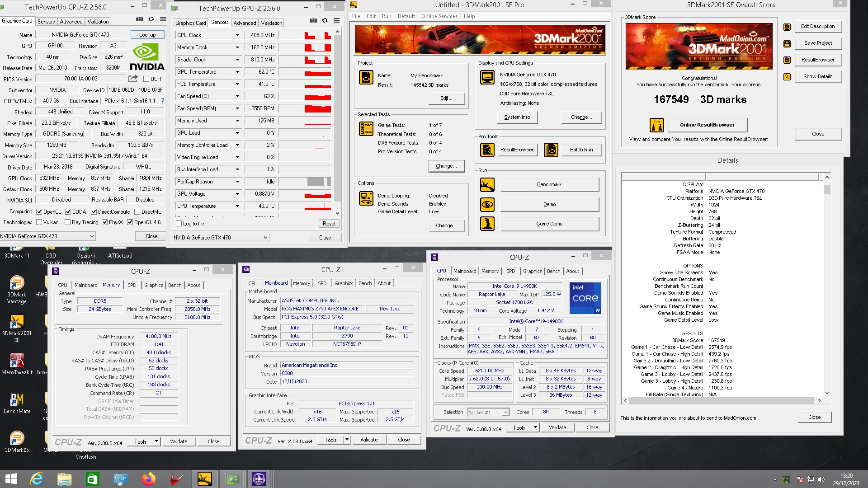Screen dimensions: 868x488
Task: Open the hamburger menu in the GPU-Z Graphics Card window
Action: tap(163, 19)
